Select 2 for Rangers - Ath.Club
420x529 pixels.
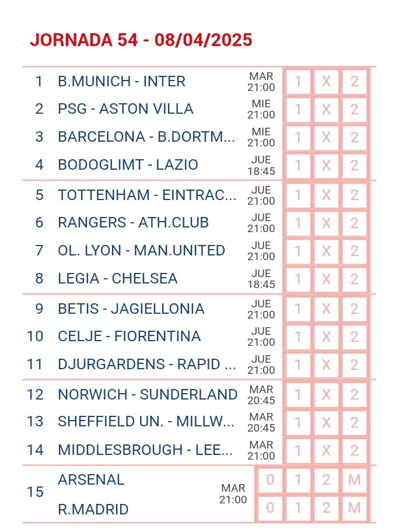pos(354,223)
